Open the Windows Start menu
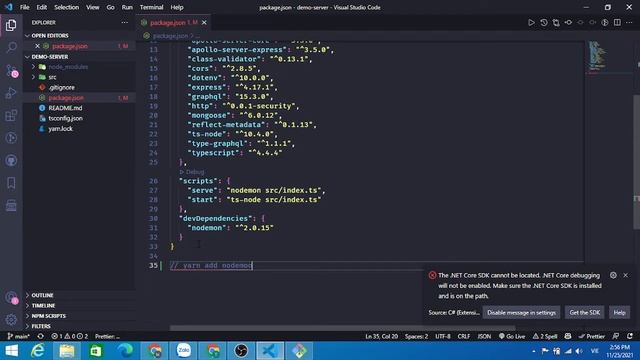Viewport: 640px width, 360px height. coord(11,351)
